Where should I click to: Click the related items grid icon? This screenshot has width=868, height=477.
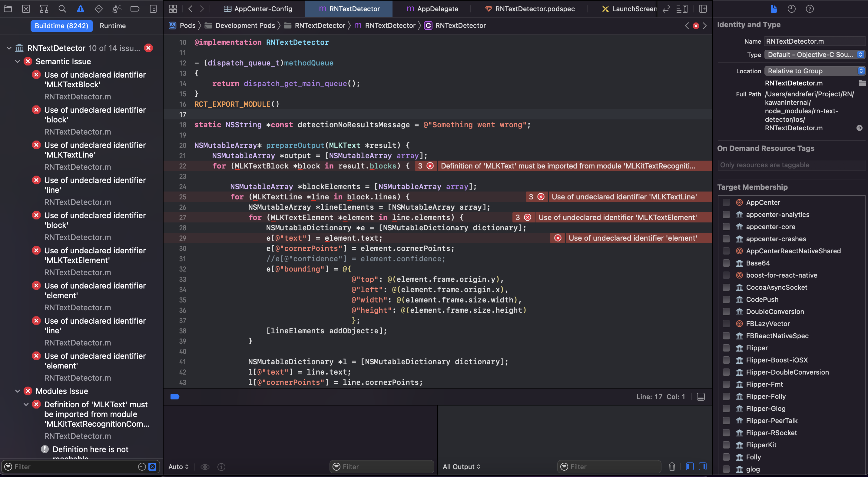click(173, 9)
